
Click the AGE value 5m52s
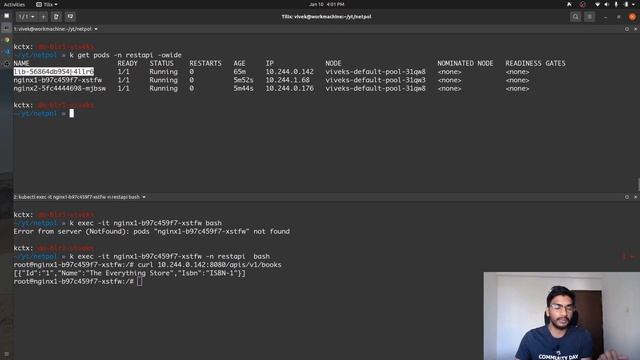click(x=243, y=80)
